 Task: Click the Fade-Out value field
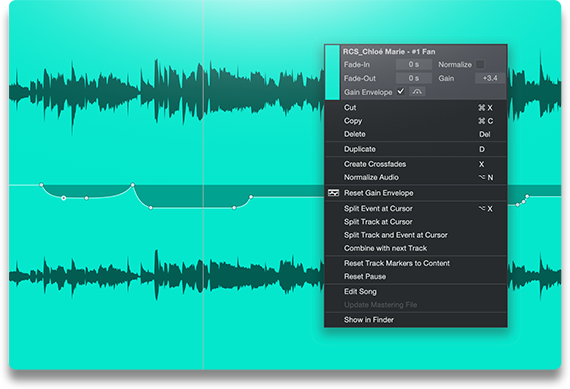(x=414, y=78)
